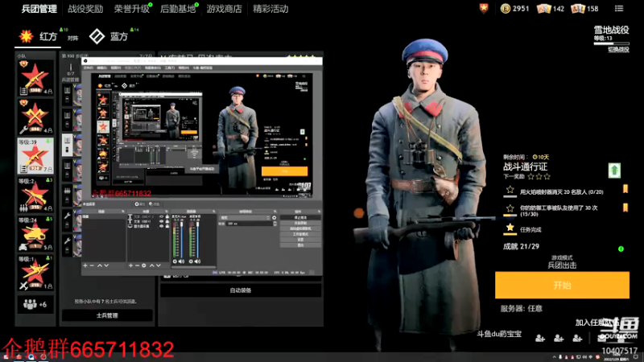Open the 战斗通行证 battle pass title
Image resolution: width=644 pixels, height=362 pixels.
click(x=526, y=167)
